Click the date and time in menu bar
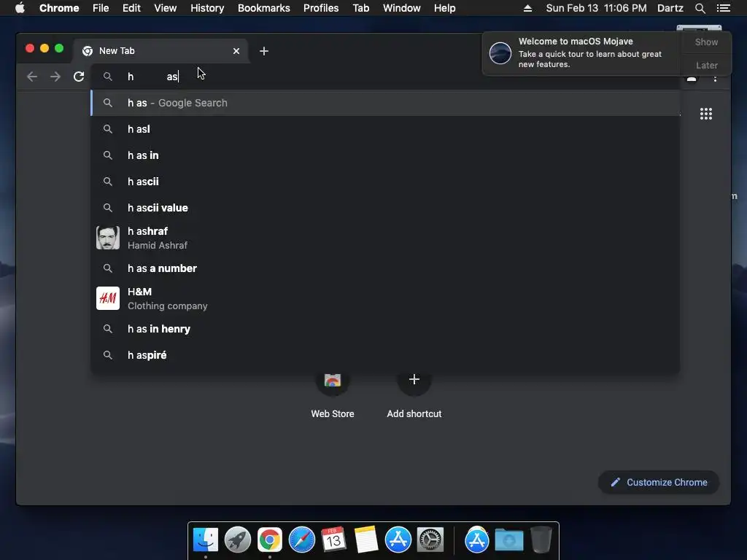This screenshot has height=560, width=747. click(x=596, y=8)
